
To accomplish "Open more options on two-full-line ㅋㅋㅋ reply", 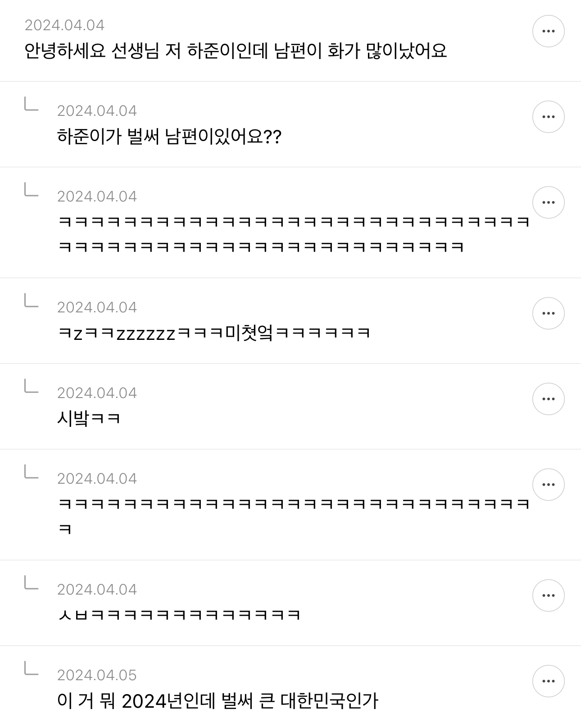I will (x=548, y=202).
